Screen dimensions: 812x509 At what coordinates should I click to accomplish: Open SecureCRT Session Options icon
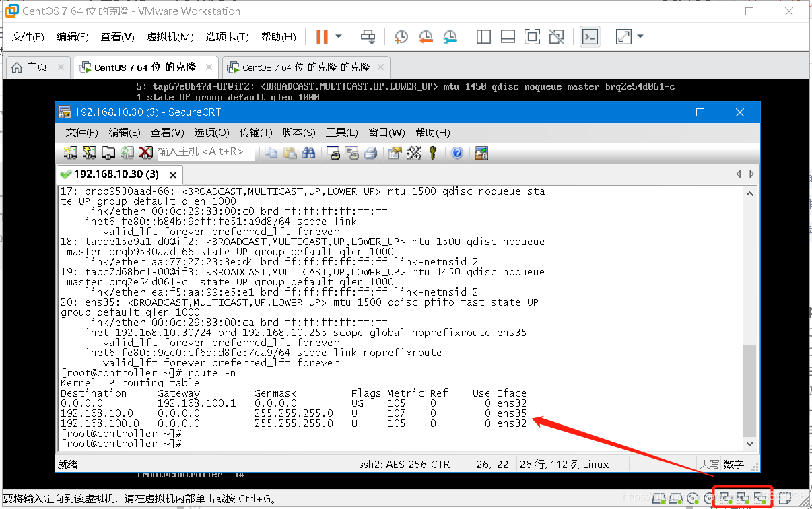395,153
